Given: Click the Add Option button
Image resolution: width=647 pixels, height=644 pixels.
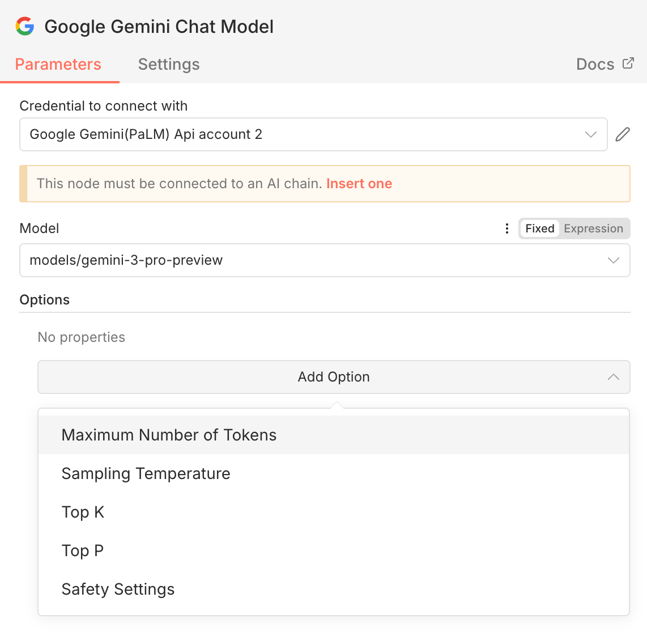Looking at the screenshot, I should point(333,377).
